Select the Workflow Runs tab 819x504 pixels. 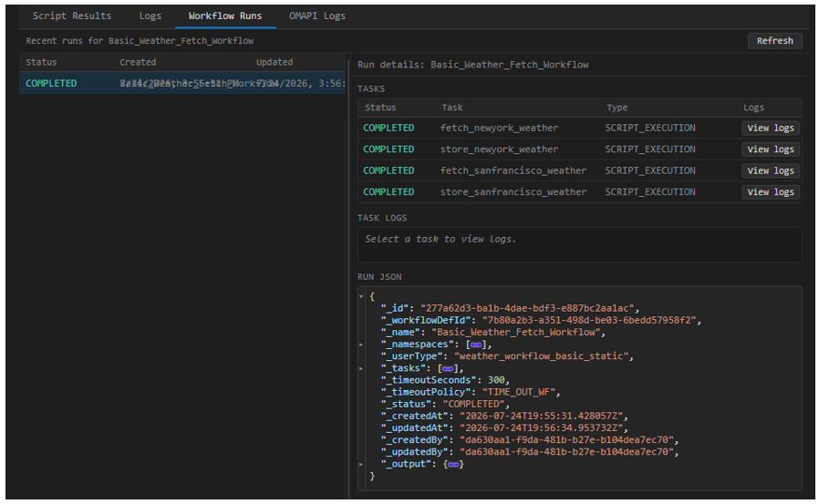[x=225, y=15]
